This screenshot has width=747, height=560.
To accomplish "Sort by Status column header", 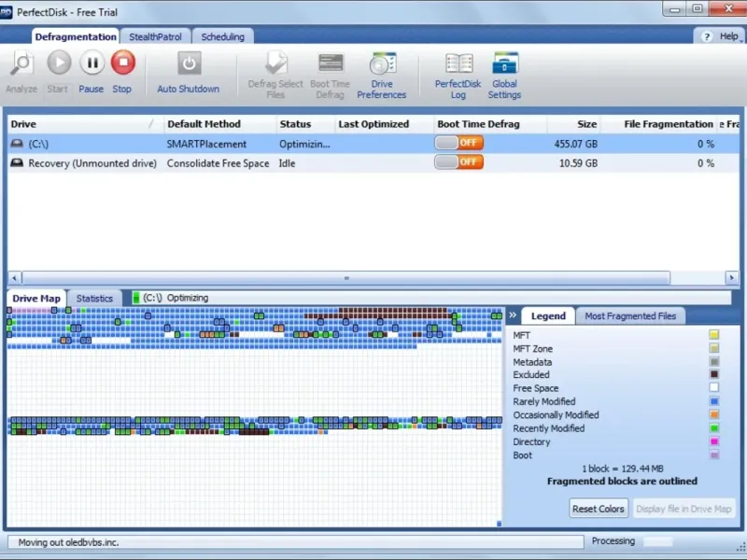I will coord(305,124).
